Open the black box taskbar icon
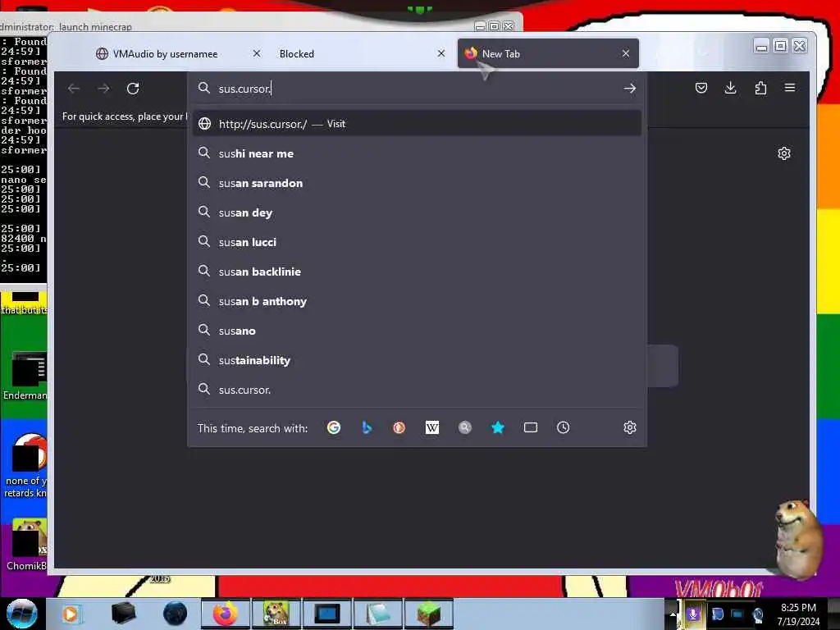 point(123,614)
